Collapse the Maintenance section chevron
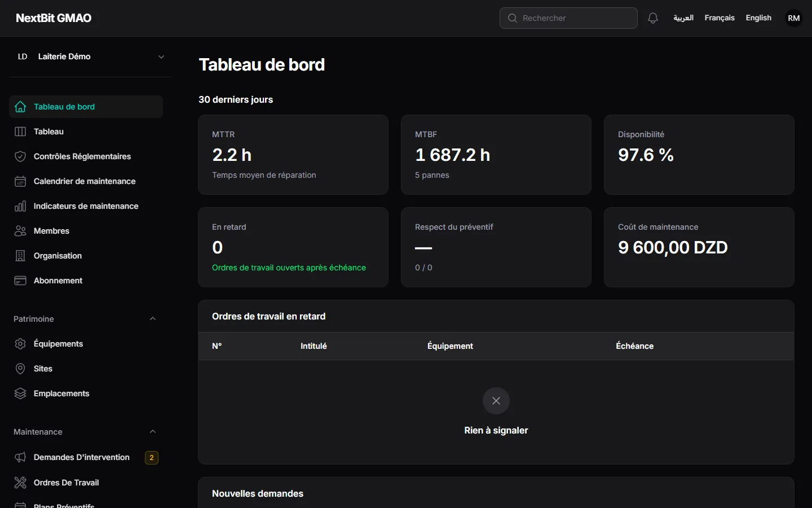 pos(153,432)
